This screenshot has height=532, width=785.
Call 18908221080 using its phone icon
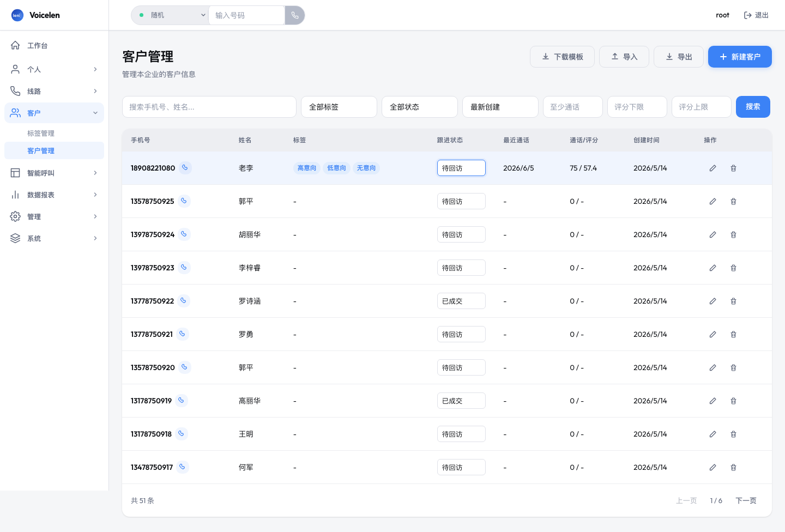pyautogui.click(x=185, y=168)
